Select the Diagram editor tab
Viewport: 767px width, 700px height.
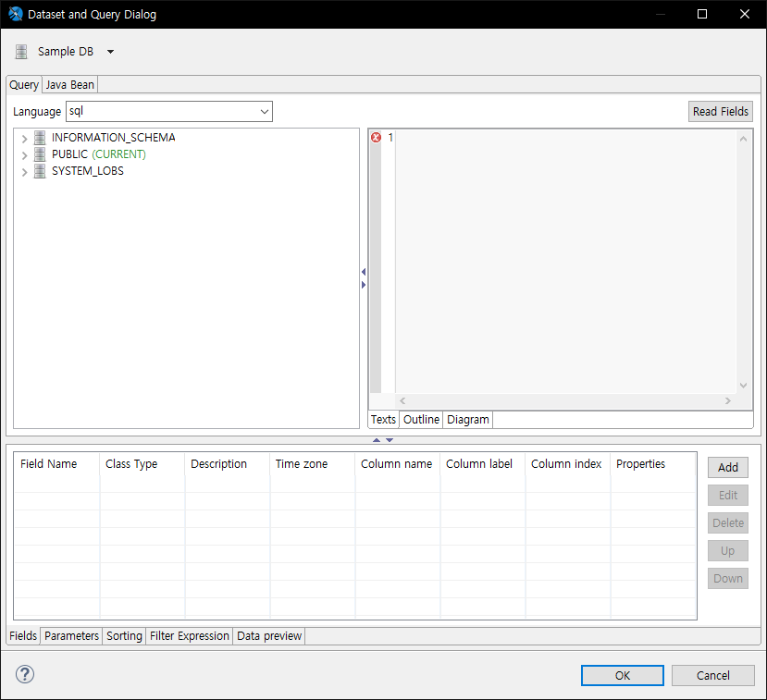[467, 420]
